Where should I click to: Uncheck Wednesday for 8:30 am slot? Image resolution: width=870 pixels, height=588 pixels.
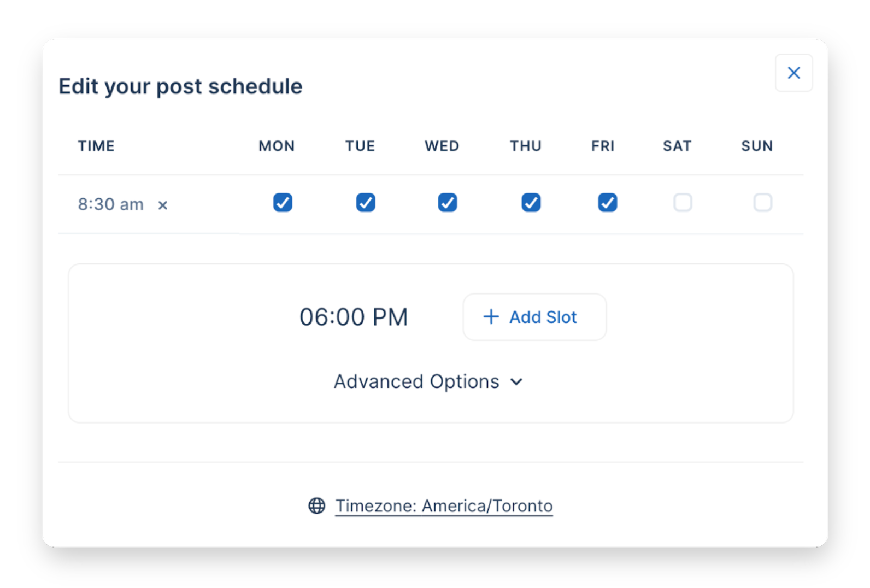coord(448,203)
